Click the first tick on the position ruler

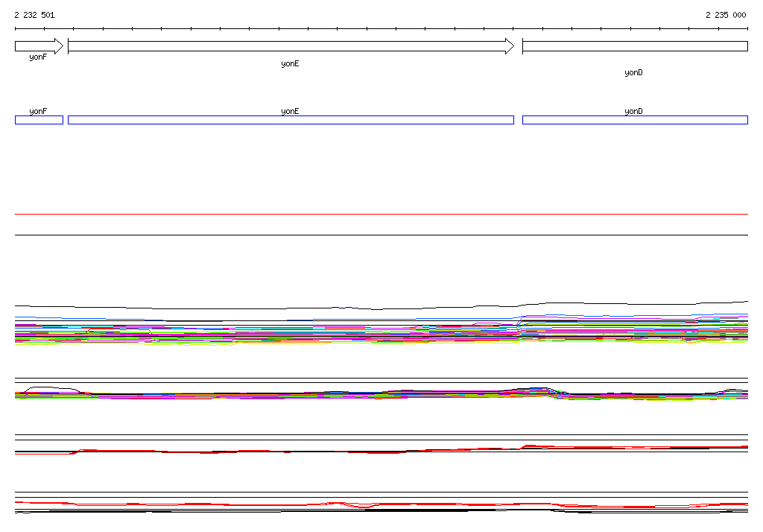click(x=16, y=29)
